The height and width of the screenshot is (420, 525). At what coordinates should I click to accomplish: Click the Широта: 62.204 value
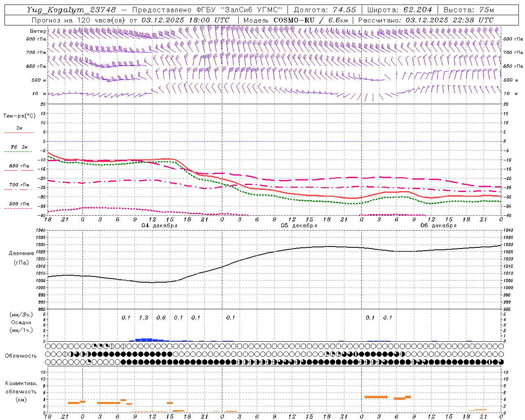point(399,10)
